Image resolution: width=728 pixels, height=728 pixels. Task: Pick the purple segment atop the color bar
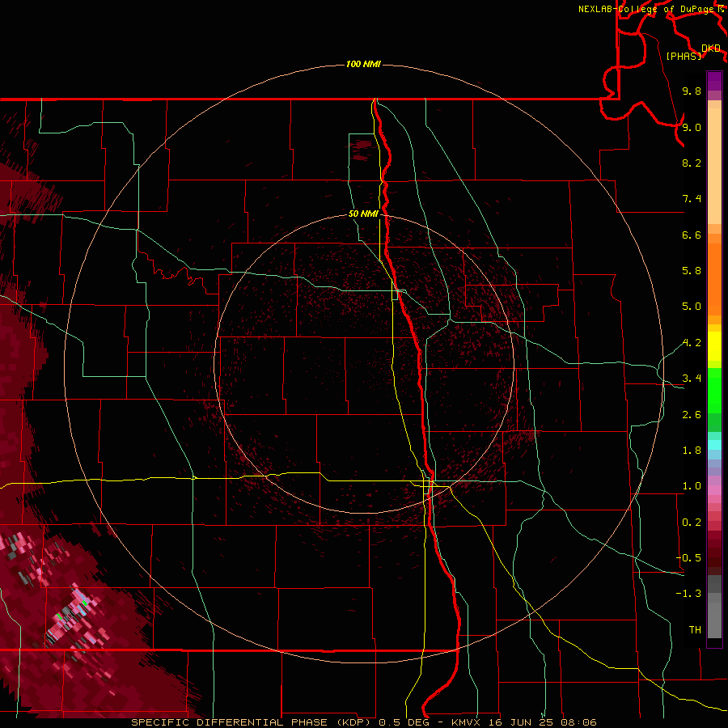tap(714, 81)
